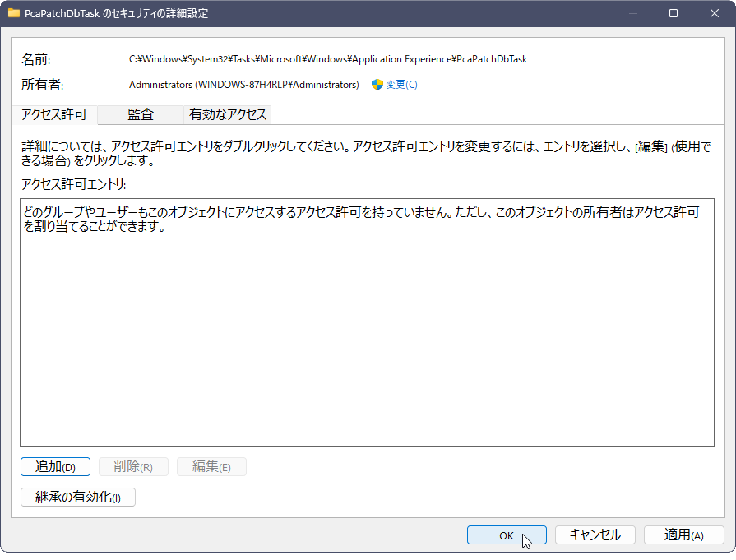Click the UAC shield icon beside 変更
The image size is (736, 560).
point(377,85)
